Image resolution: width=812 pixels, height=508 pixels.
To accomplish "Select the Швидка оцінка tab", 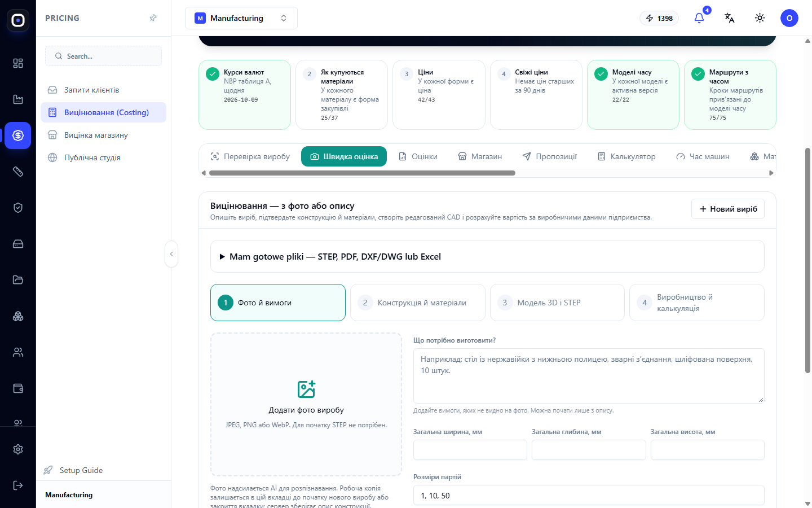I will click(x=344, y=156).
